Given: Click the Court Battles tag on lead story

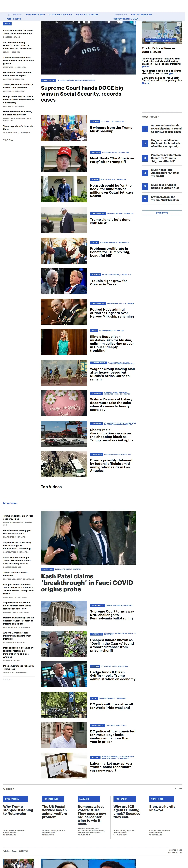Looking at the screenshot, I should (x=48, y=80).
